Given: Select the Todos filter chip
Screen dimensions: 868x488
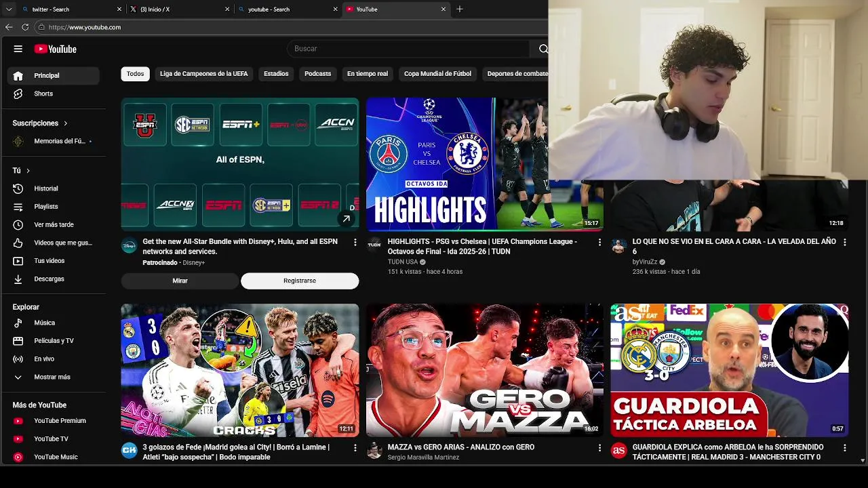Looking at the screenshot, I should click(135, 74).
